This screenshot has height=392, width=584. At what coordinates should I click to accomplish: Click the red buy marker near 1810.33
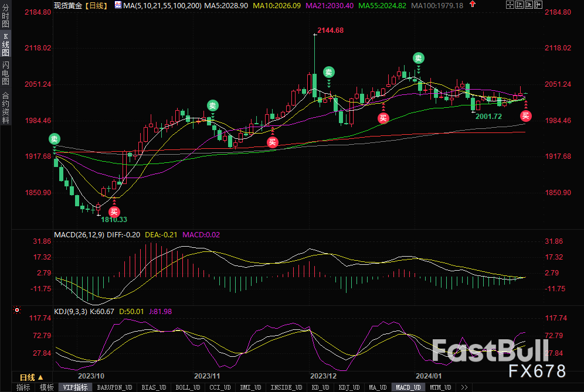point(114,212)
